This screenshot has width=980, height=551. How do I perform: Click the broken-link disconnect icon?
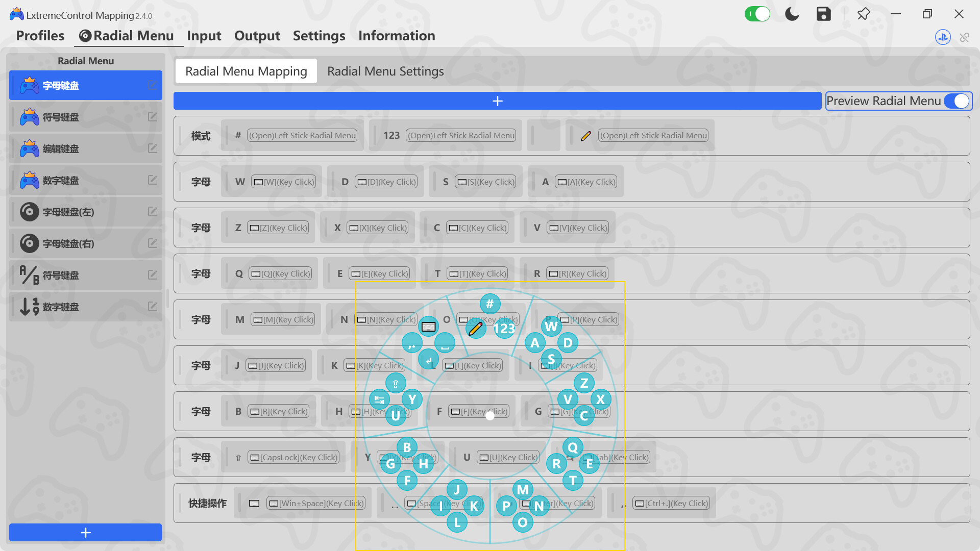point(965,37)
